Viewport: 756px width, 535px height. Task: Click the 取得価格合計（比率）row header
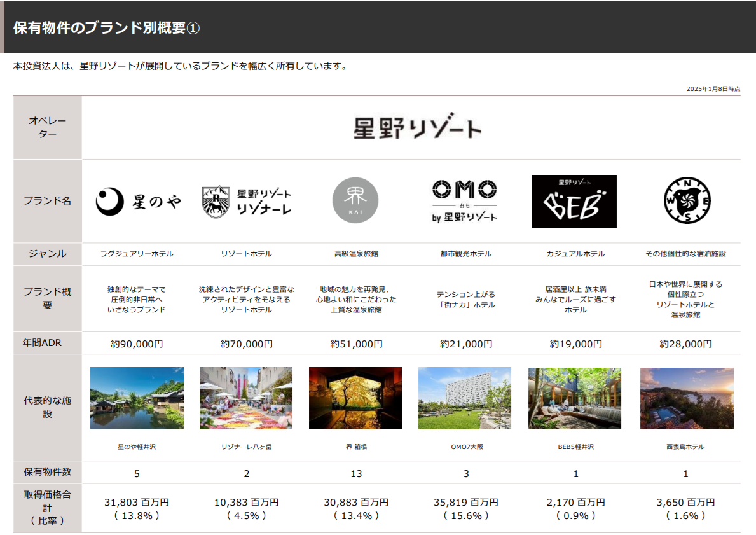coord(47,508)
